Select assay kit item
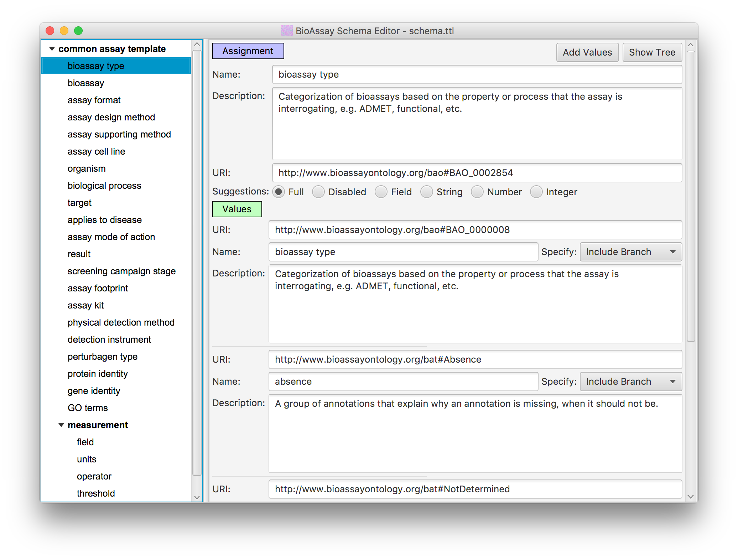 tap(116, 305)
